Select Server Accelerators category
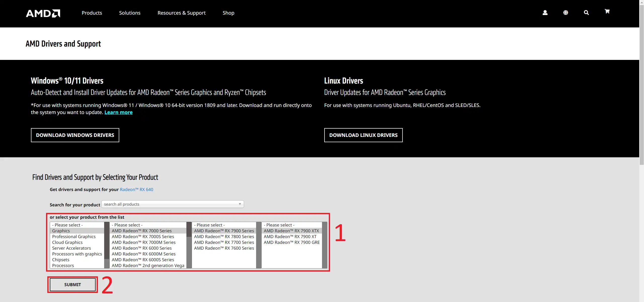This screenshot has height=302, width=644. coord(77,248)
